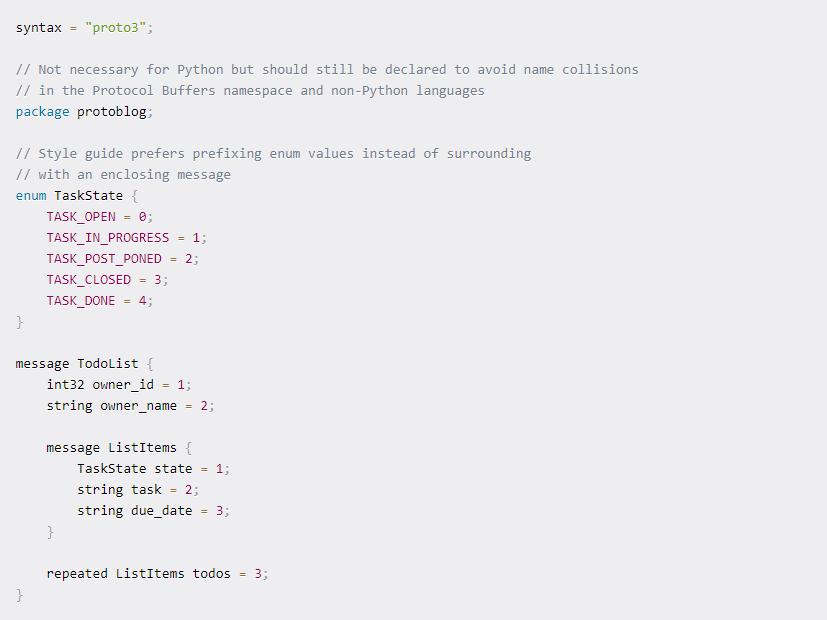Click the owner_name field name
This screenshot has width=827, height=620.
[138, 405]
